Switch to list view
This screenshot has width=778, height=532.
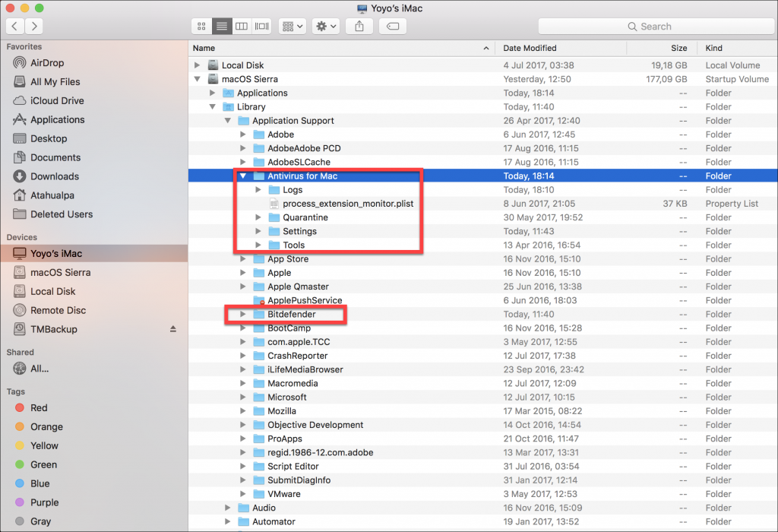[x=222, y=27]
